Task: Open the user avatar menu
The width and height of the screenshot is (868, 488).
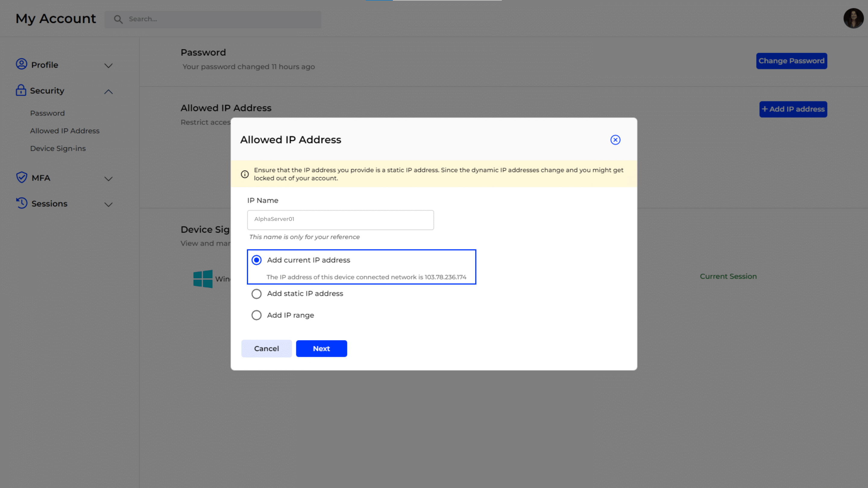Action: click(853, 18)
